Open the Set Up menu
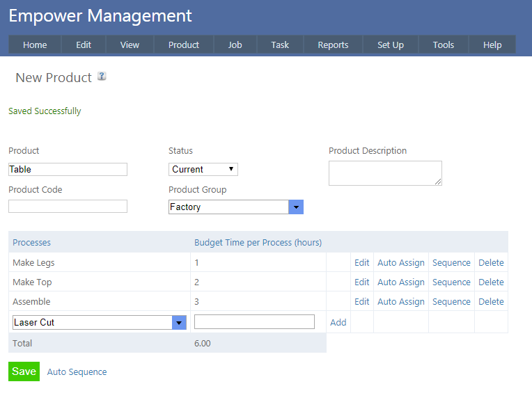Viewport: 532px width, 400px height. 390,45
